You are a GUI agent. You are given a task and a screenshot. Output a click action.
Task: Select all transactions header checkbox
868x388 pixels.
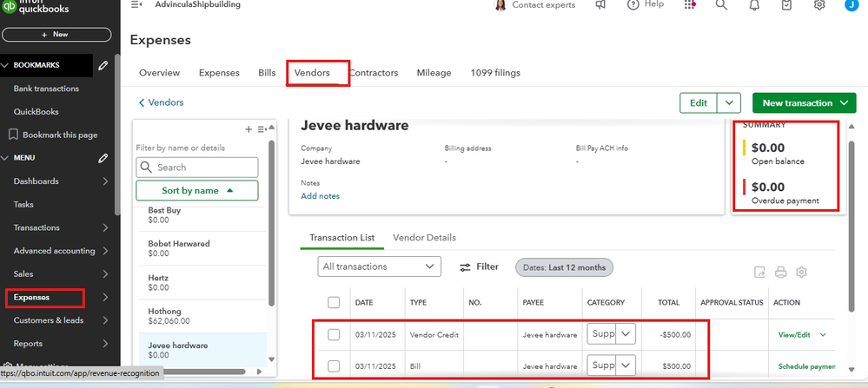[x=334, y=302]
